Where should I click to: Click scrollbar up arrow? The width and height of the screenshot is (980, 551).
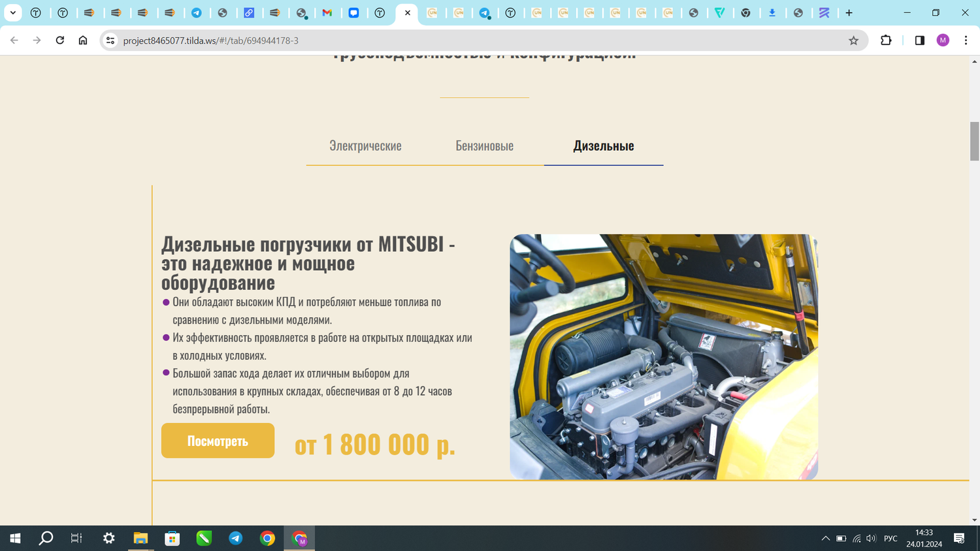point(974,61)
